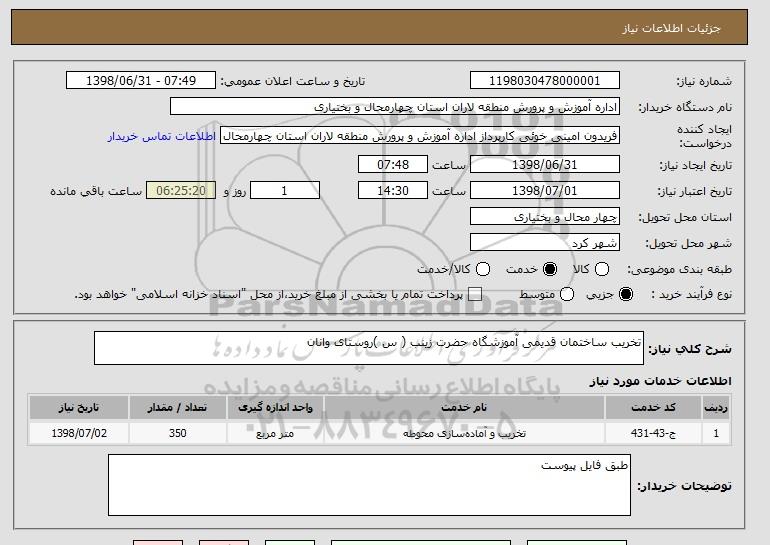770x545 pixels.
Task: Click the remaining time countdown 06:25:20
Action: pyautogui.click(x=181, y=191)
